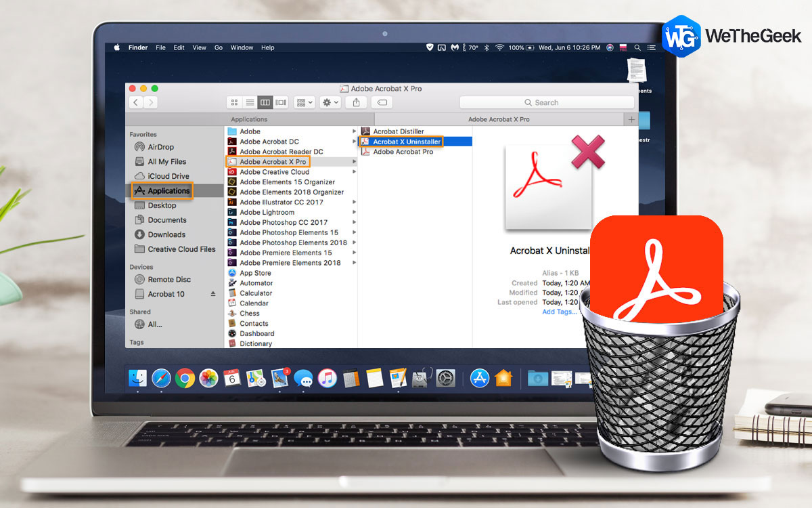Screen dimensions: 812x508
Task: Open the Downloads folder stack in Dock
Action: (x=538, y=378)
